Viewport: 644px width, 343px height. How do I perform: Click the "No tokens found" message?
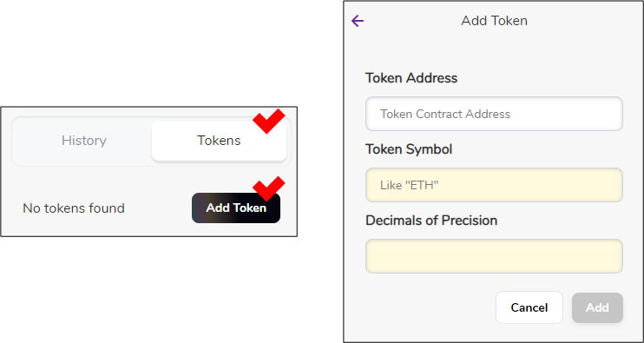(74, 208)
